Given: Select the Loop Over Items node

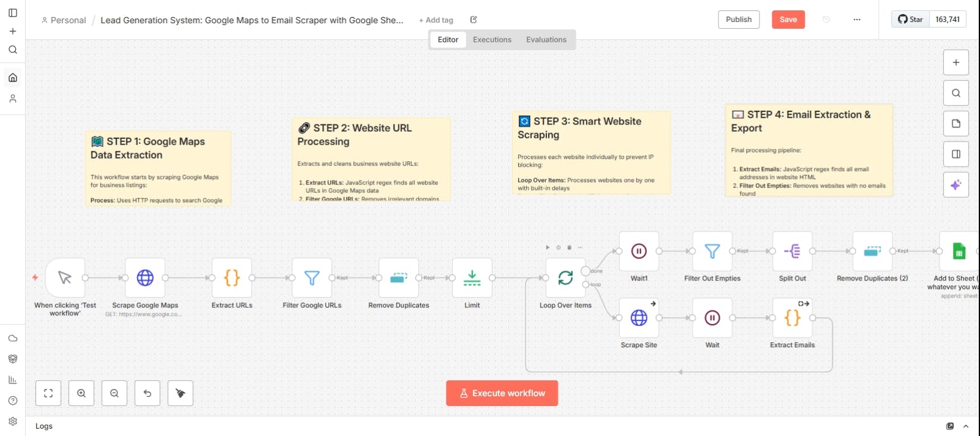Looking at the screenshot, I should point(565,278).
